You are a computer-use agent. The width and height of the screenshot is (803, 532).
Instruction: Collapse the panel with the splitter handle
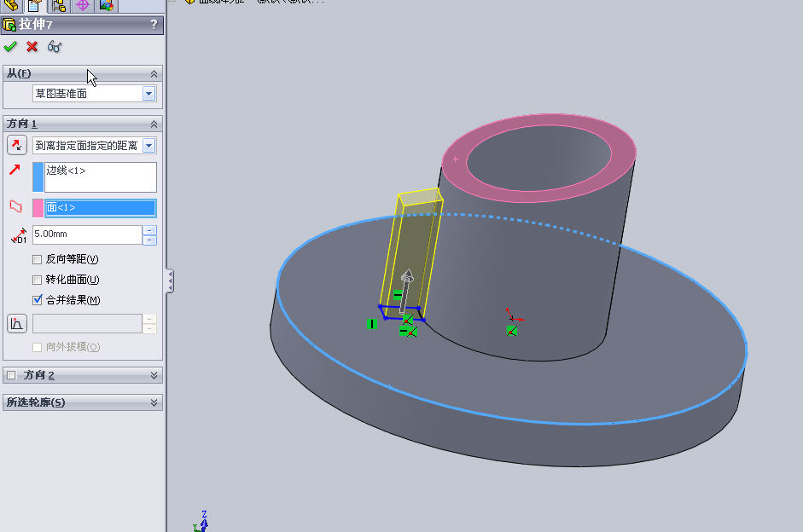point(170,280)
